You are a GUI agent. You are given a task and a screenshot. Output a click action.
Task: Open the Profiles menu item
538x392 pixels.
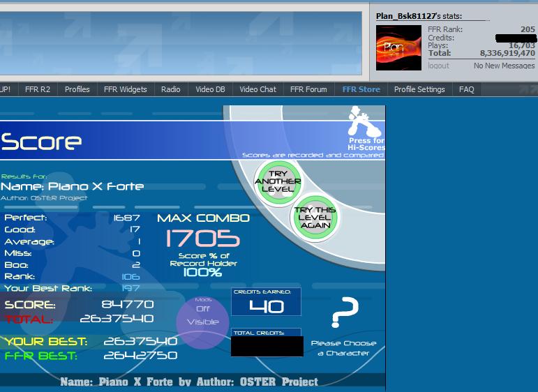(77, 89)
